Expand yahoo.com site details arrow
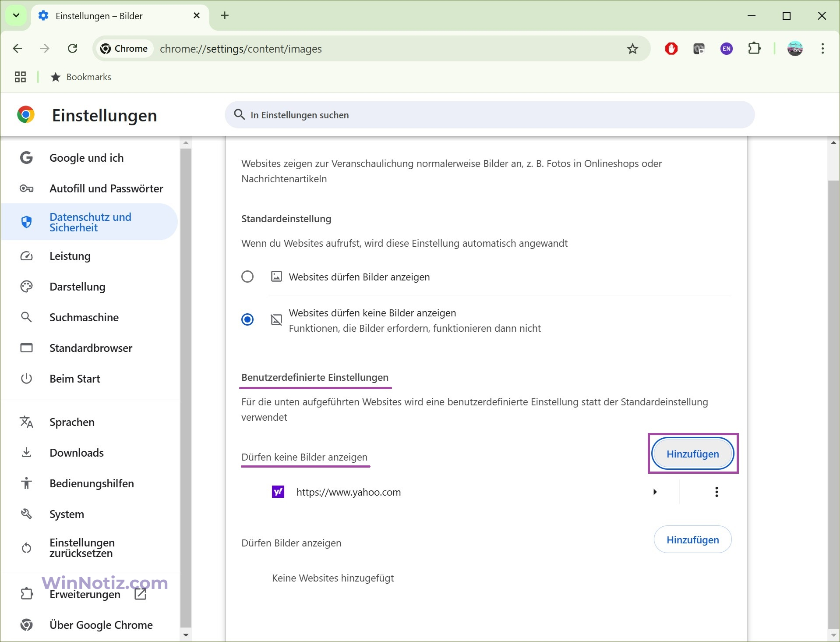 click(655, 492)
